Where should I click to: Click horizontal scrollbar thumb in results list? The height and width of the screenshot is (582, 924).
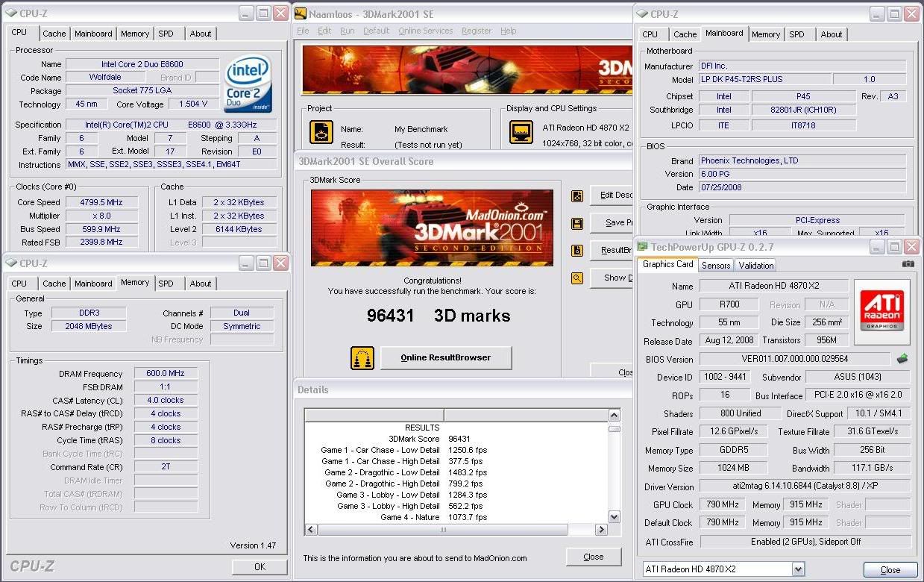click(x=441, y=530)
